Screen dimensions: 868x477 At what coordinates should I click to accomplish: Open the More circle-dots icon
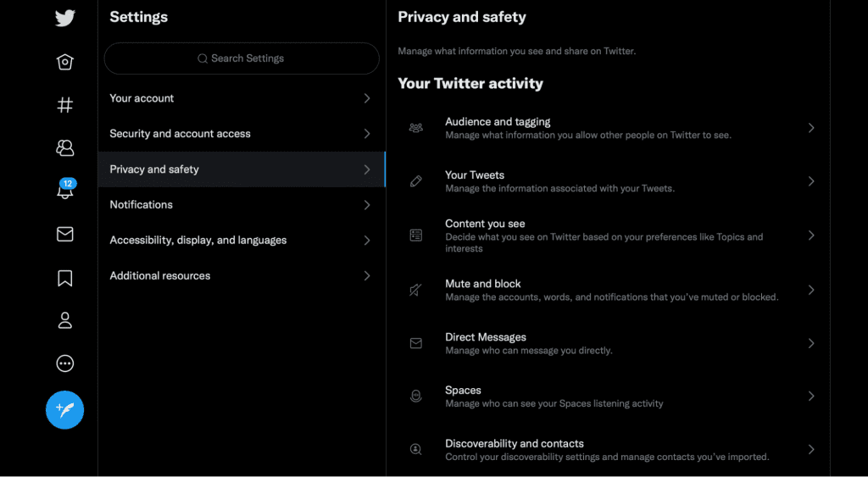[64, 363]
